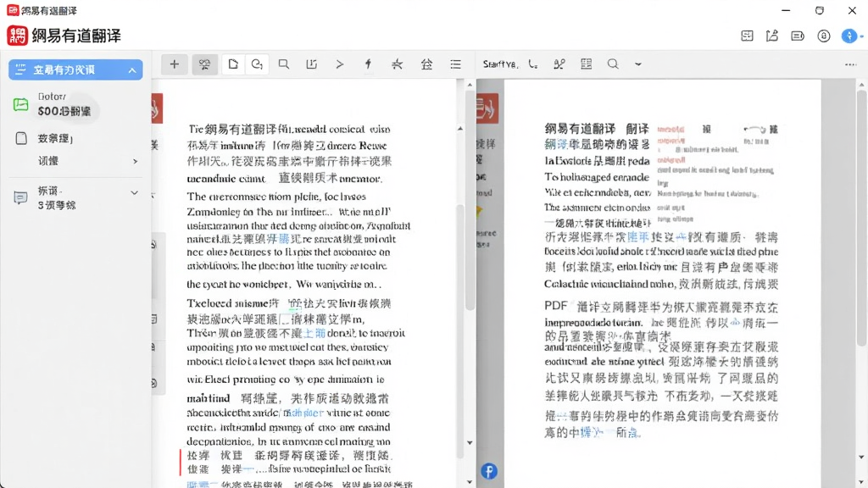The height and width of the screenshot is (488, 868).
Task: Click the table grid icon in right toolbar
Action: pos(587,64)
